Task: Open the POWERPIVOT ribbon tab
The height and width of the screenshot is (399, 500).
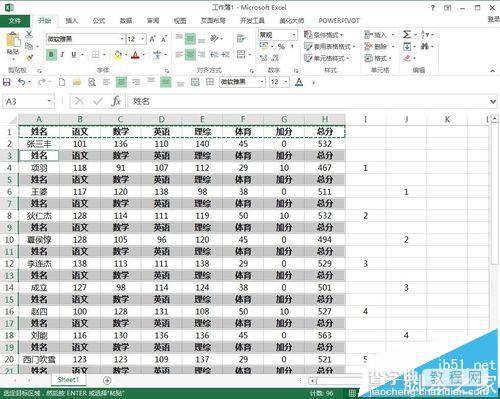Action: coord(339,21)
